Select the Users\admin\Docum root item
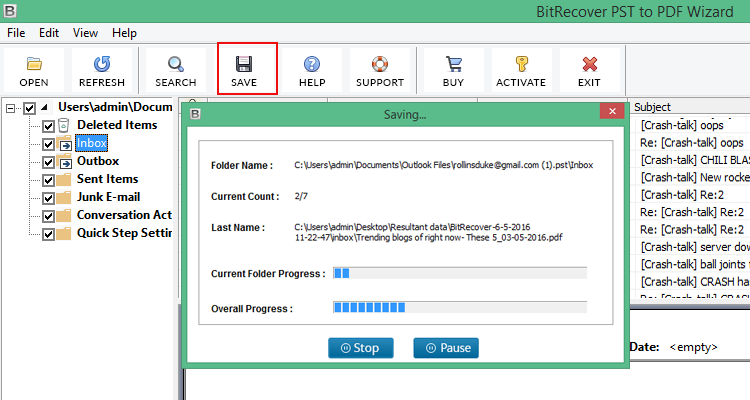Viewport: 750px width, 400px height. point(115,107)
